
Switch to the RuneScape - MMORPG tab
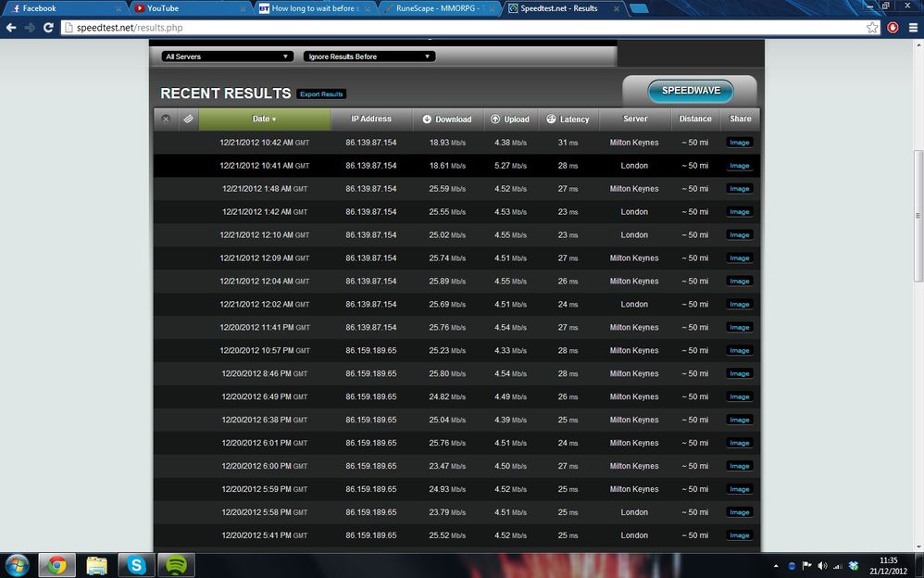tap(439, 8)
